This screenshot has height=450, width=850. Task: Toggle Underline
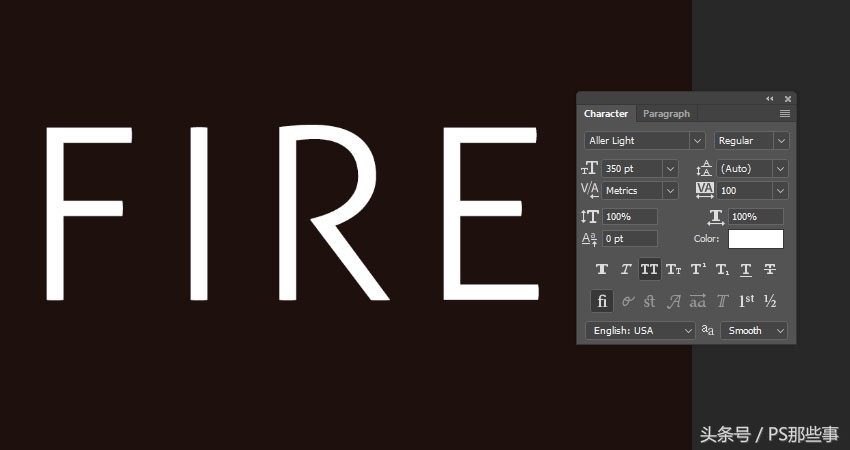(746, 269)
